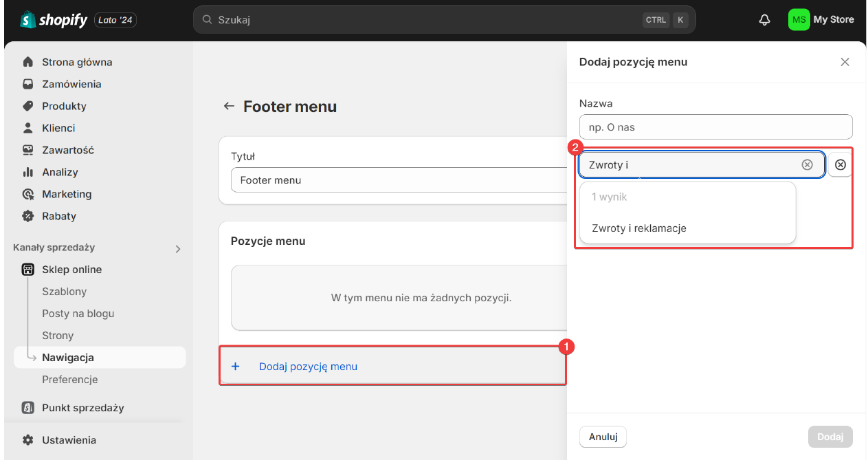The width and height of the screenshot is (868, 467).
Task: Click the Zwroty i link field
Action: click(x=702, y=165)
